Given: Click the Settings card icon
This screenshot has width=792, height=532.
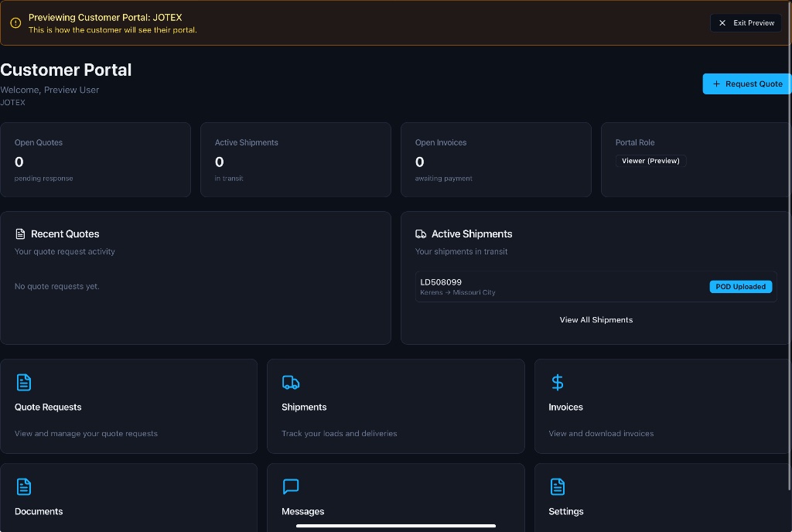Looking at the screenshot, I should click(557, 486).
